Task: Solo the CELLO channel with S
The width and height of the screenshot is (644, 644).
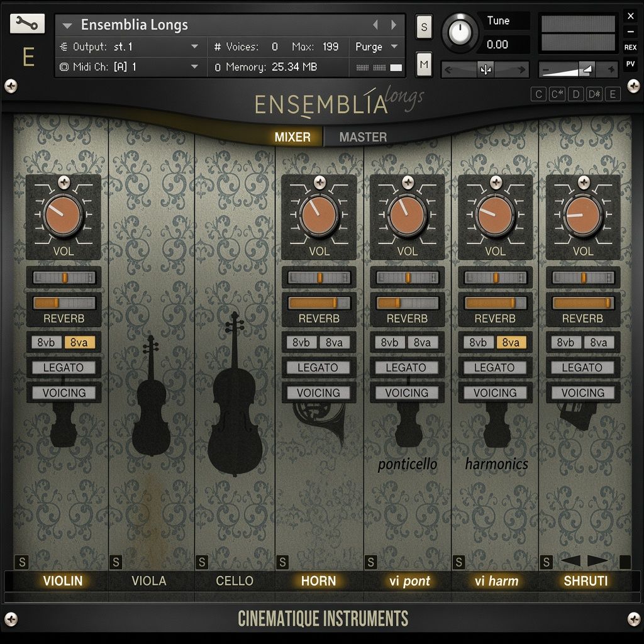Action: tap(202, 562)
